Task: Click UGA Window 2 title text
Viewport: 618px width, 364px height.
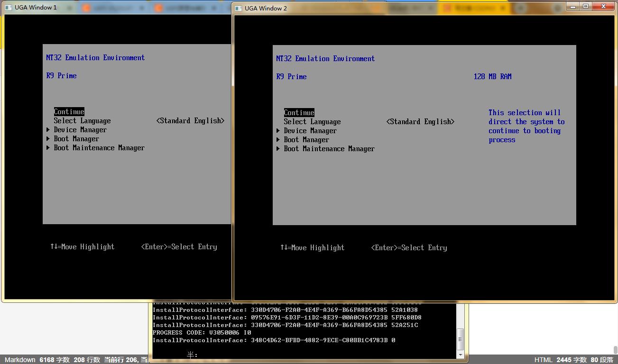Action: pyautogui.click(x=266, y=8)
